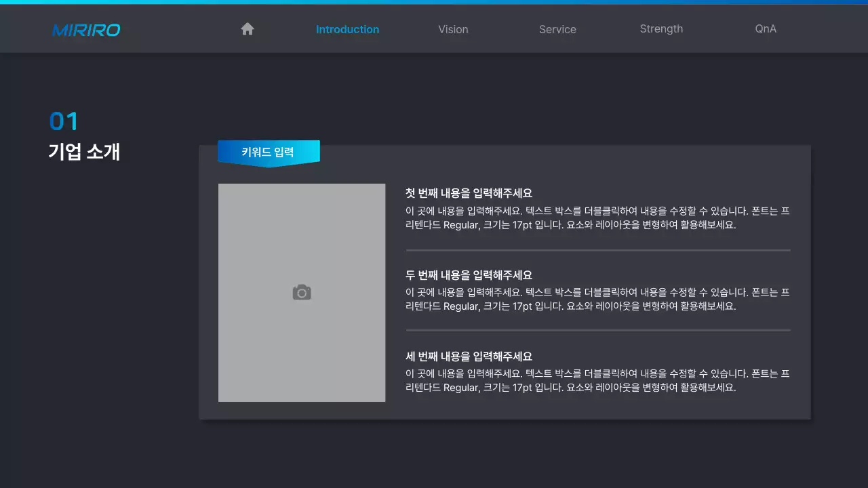Select the first paragraph text block
868x488 pixels.
(597, 218)
